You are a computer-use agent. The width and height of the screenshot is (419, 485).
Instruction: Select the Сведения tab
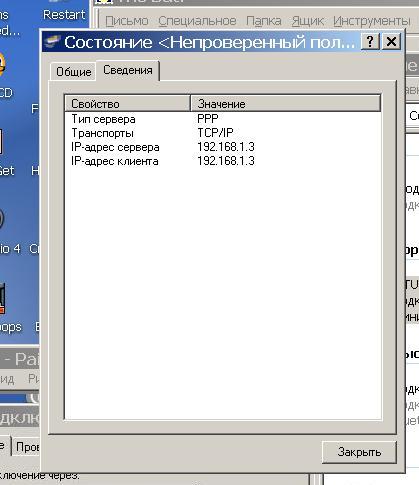tap(128, 70)
